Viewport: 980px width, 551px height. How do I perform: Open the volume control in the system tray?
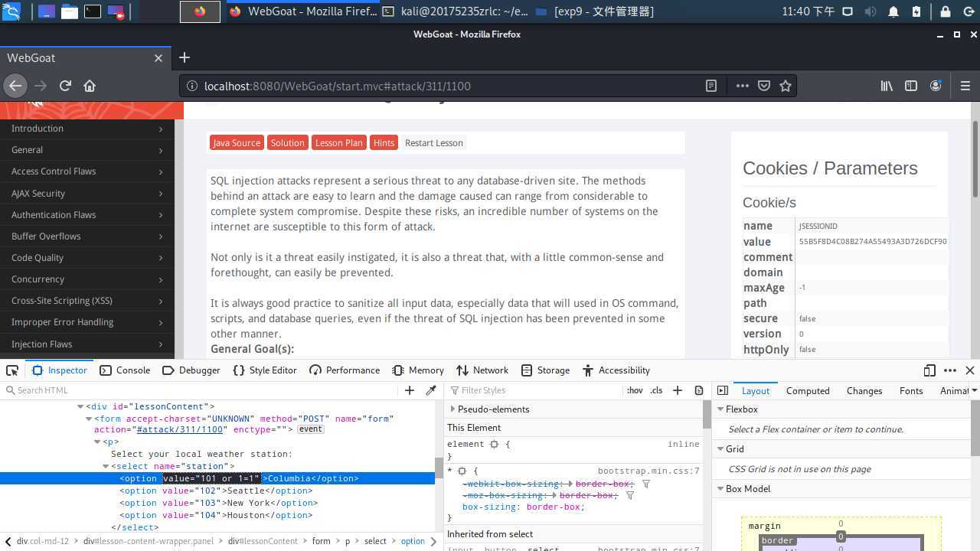[x=871, y=11]
